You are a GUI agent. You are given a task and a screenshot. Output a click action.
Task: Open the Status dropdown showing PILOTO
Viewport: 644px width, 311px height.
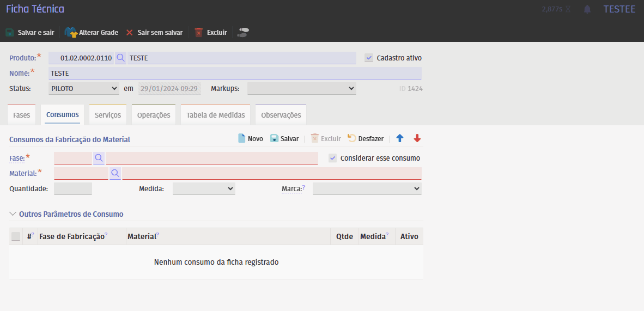pyautogui.click(x=83, y=88)
